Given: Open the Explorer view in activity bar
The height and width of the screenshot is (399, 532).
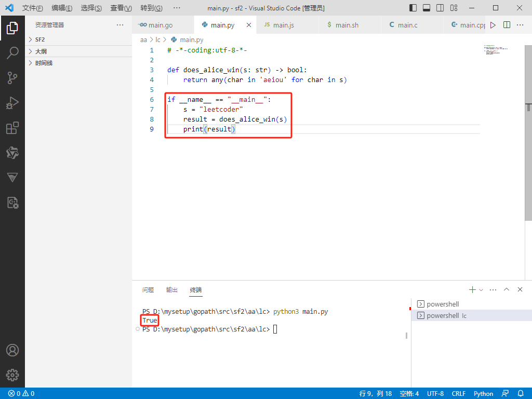Looking at the screenshot, I should pyautogui.click(x=12, y=28).
